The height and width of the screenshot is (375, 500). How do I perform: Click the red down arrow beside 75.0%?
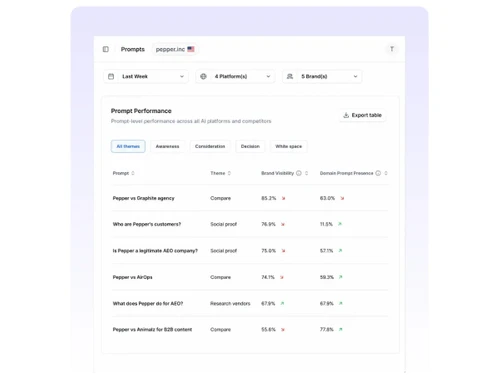tap(283, 251)
